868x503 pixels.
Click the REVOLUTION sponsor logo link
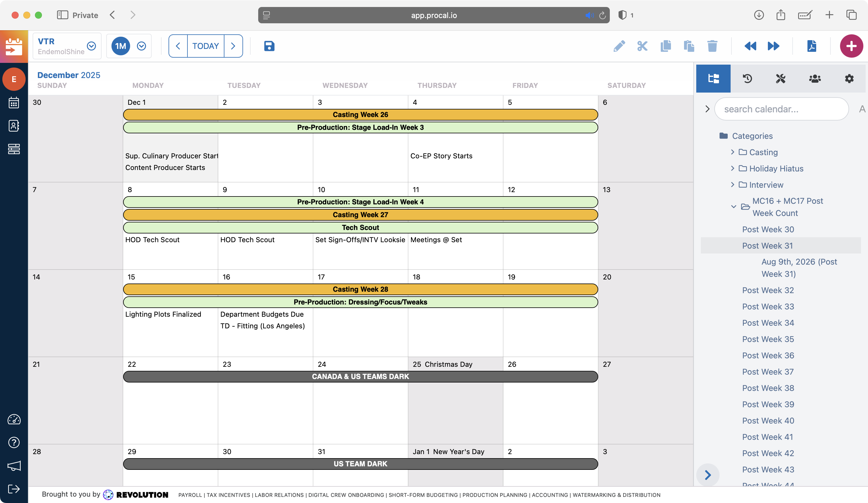(136, 495)
